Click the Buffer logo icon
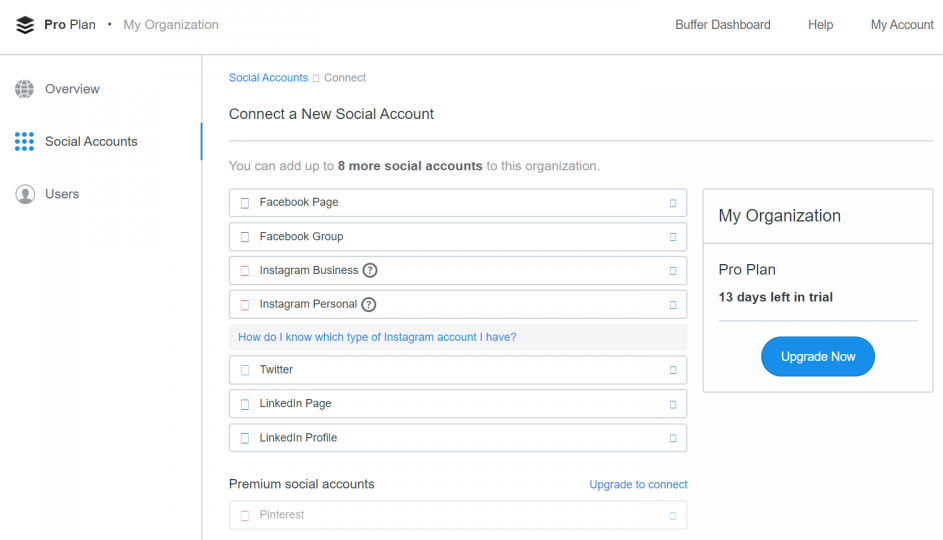 (x=25, y=25)
